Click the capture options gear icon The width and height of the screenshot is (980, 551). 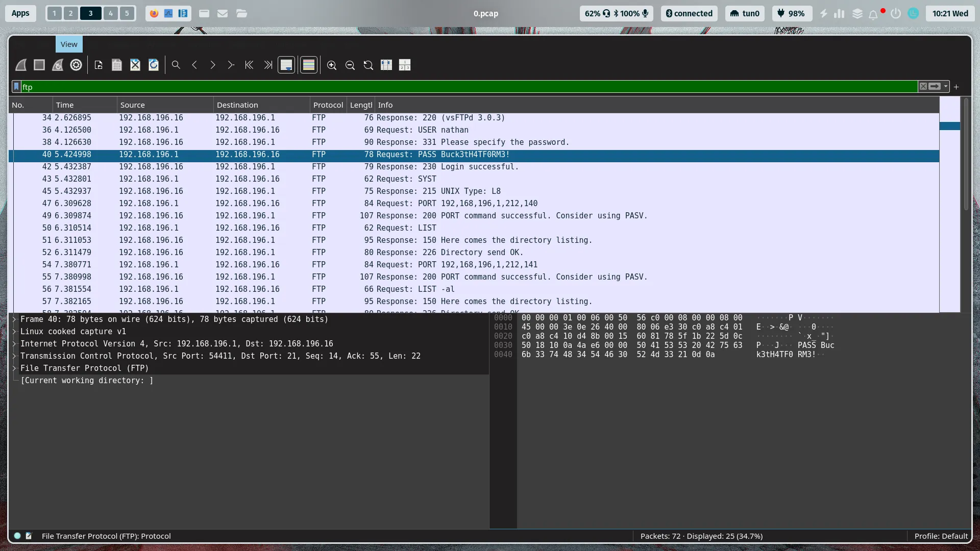(76, 65)
